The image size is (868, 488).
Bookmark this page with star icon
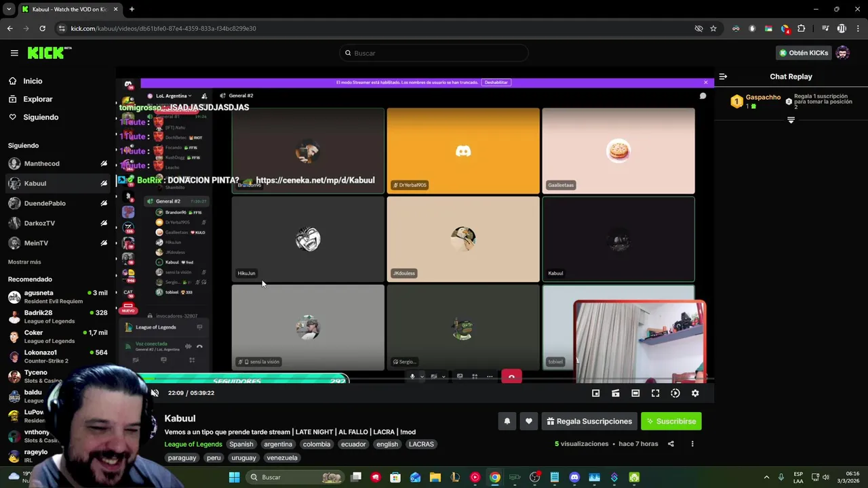pyautogui.click(x=713, y=28)
